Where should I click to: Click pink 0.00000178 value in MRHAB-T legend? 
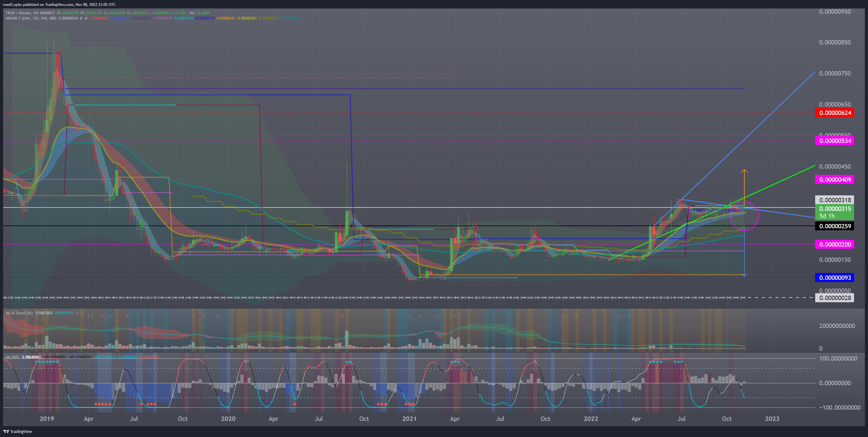[x=162, y=18]
